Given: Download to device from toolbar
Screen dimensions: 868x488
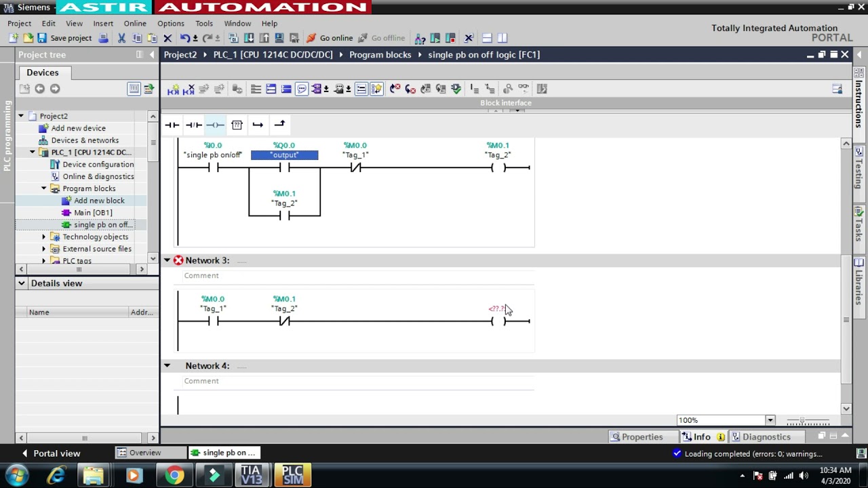Looking at the screenshot, I should tap(249, 38).
